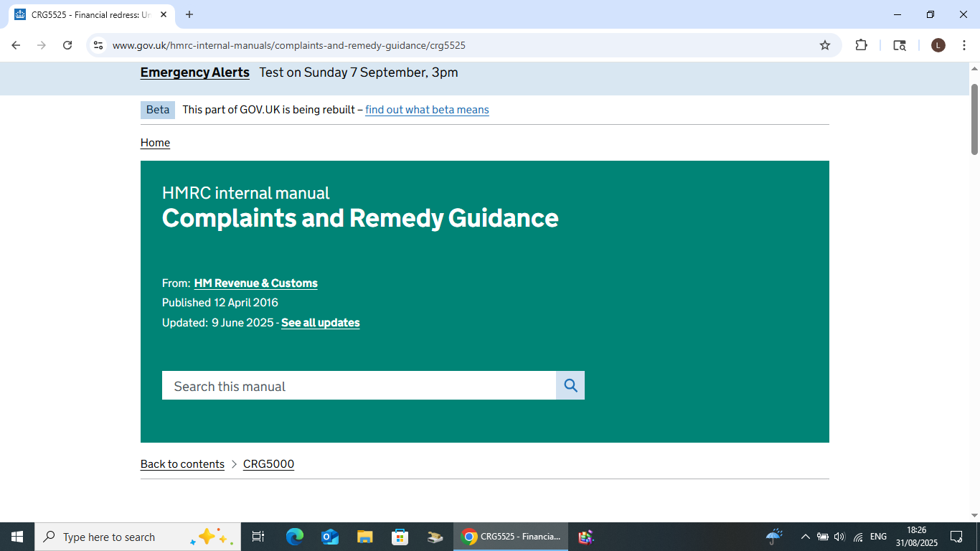The width and height of the screenshot is (980, 551).
Task: Click the Published 12 April 2016 text
Action: (220, 303)
